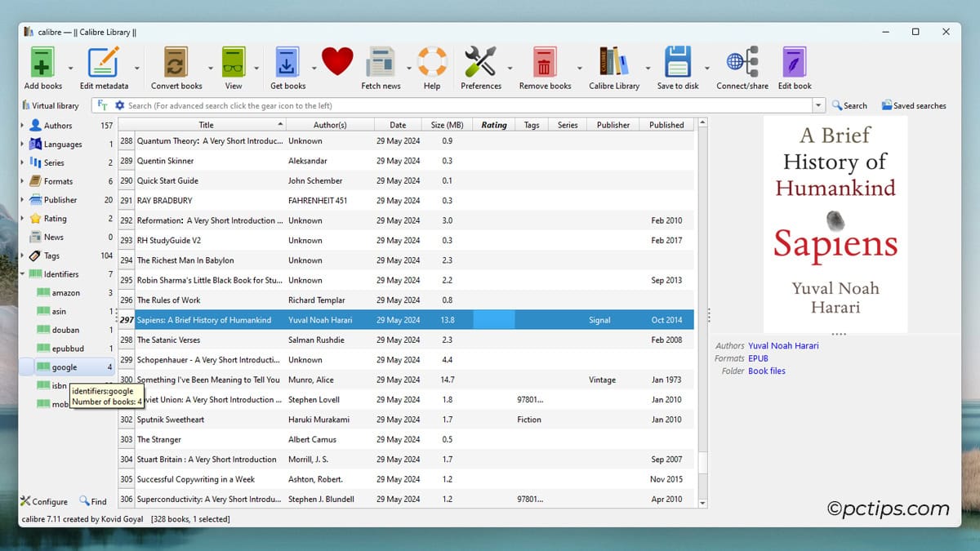Click the red heart donate icon
This screenshot has width=980, height=551.
pos(336,62)
